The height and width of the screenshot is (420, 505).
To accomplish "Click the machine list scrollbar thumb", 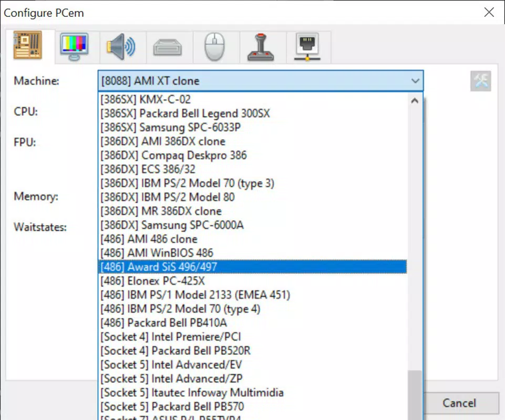I will point(415,395).
